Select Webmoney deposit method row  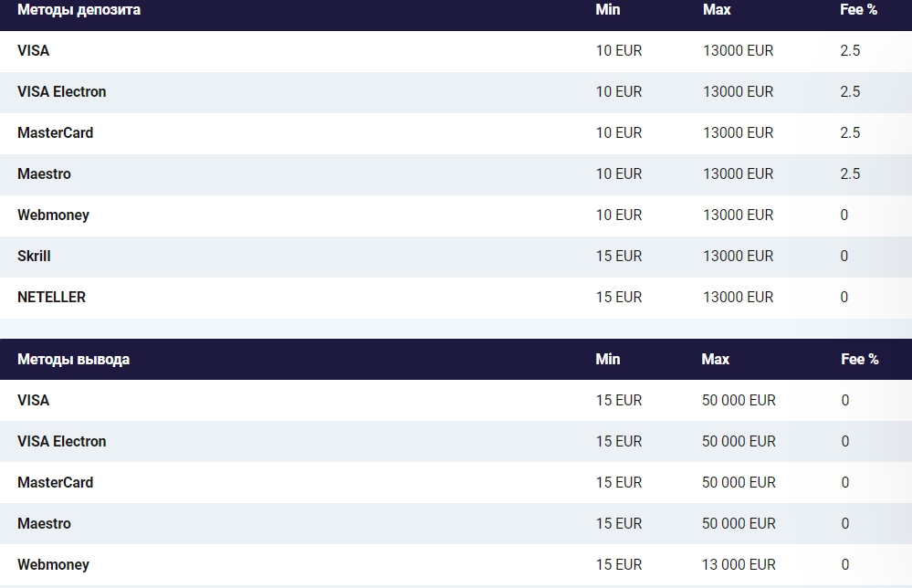coord(53,215)
